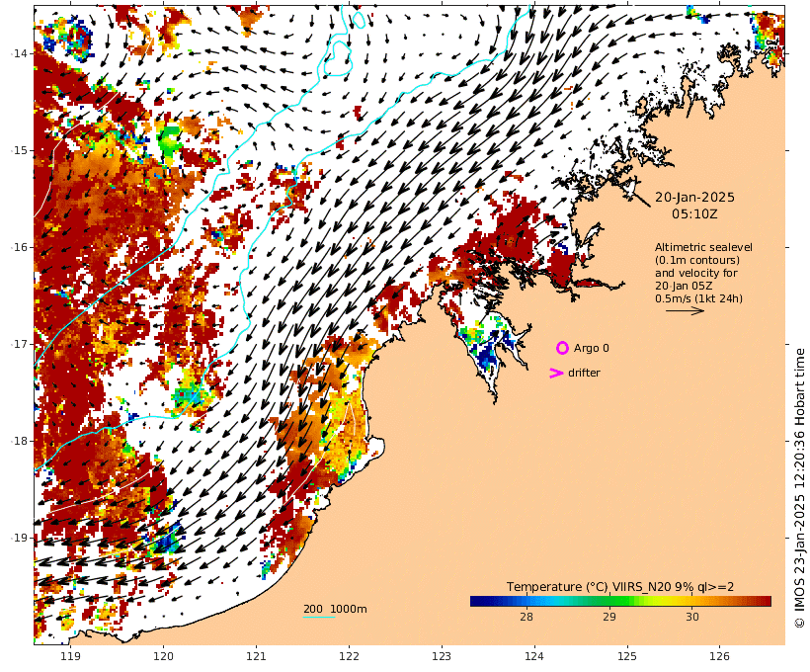
Task: Click longitude axis label 123
Action: (x=442, y=656)
